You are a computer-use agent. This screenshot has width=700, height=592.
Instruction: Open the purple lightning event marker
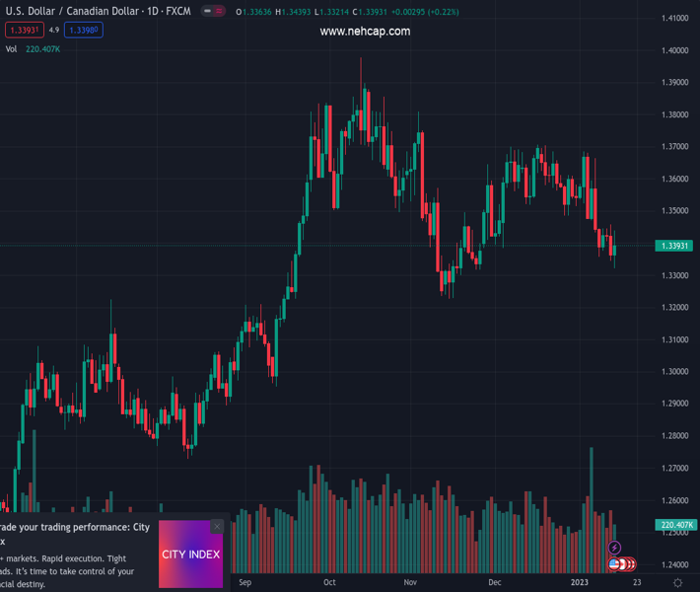coord(614,548)
